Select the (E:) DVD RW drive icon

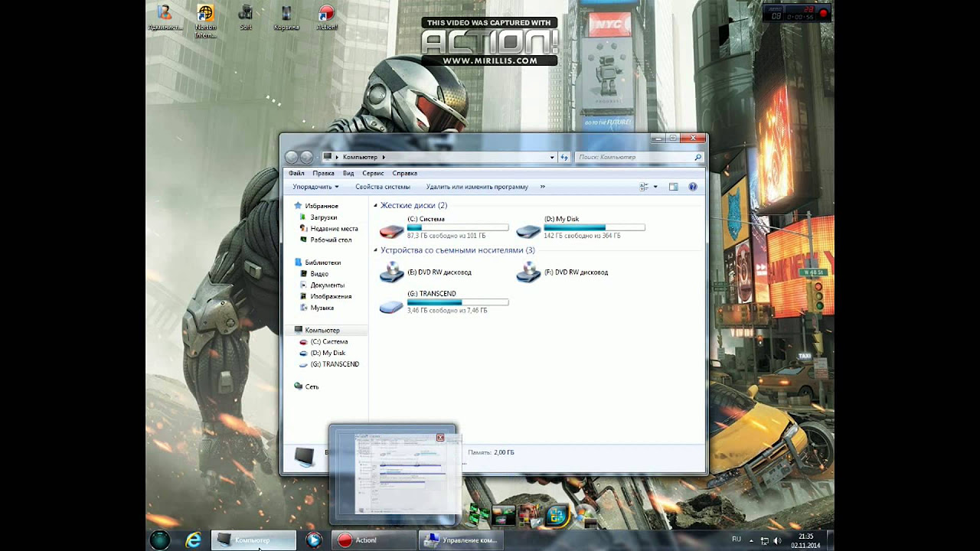(x=391, y=272)
